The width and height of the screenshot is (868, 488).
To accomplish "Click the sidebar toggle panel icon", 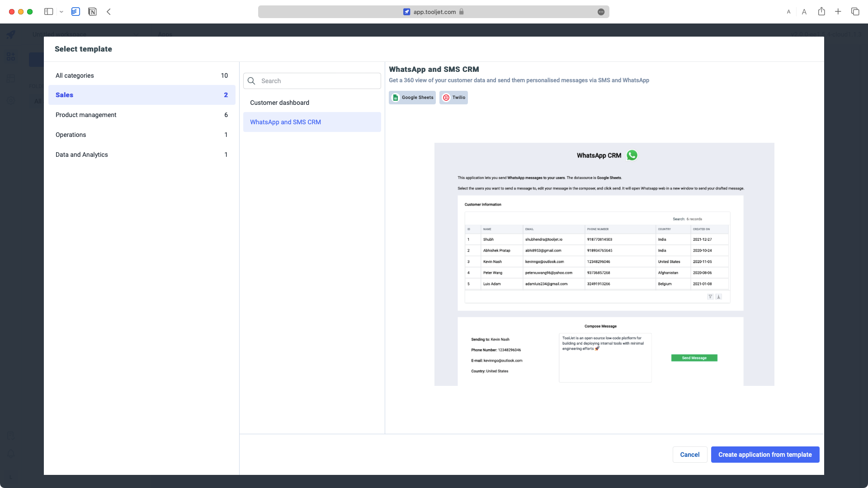I will [49, 11].
